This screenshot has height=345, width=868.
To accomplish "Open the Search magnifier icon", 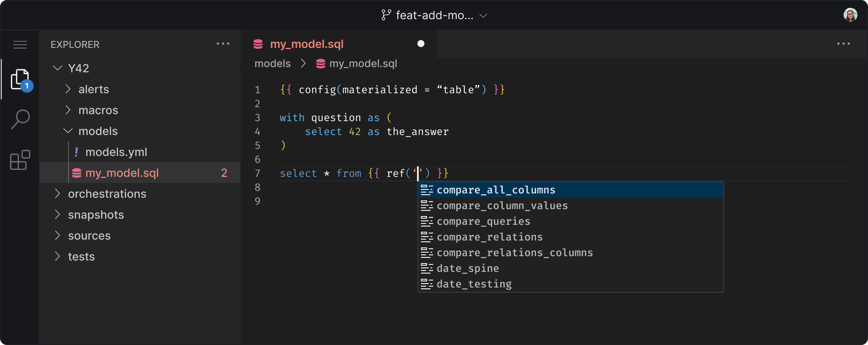I will coord(20,119).
